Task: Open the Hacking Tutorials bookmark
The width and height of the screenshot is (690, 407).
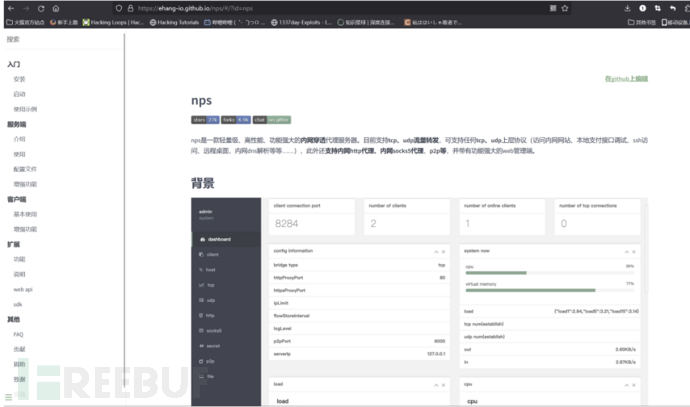Action: tap(174, 22)
